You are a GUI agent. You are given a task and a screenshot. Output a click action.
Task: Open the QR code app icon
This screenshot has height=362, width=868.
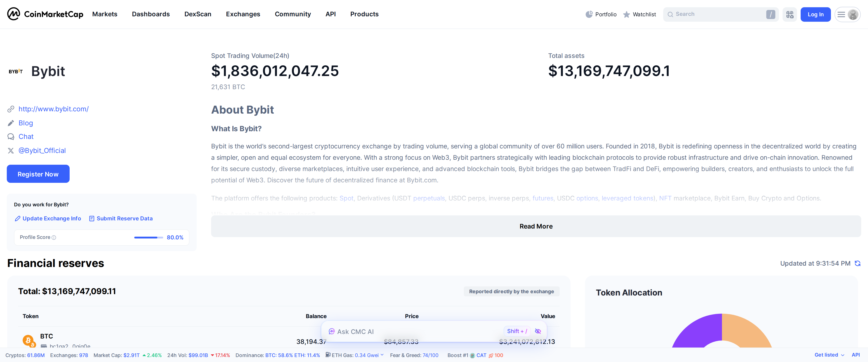pos(790,14)
